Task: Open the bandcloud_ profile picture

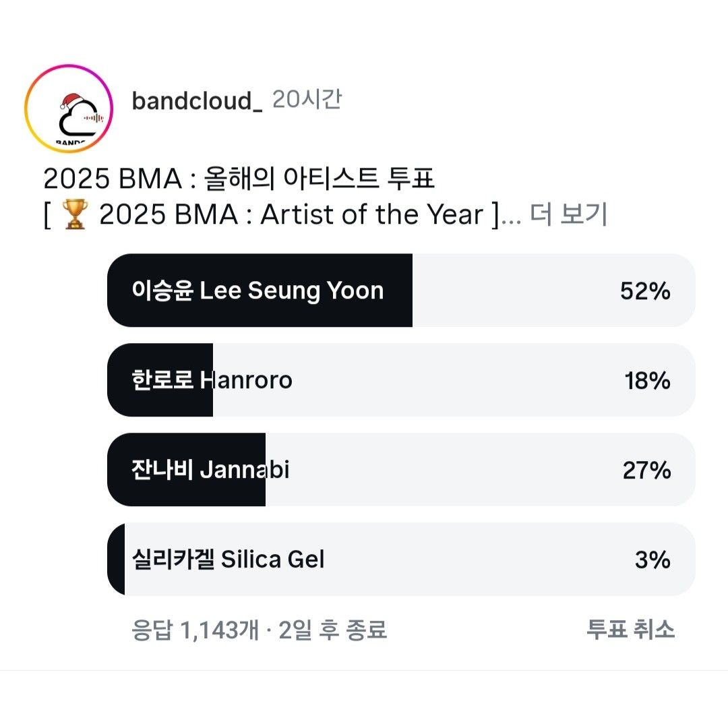Action: click(69, 109)
